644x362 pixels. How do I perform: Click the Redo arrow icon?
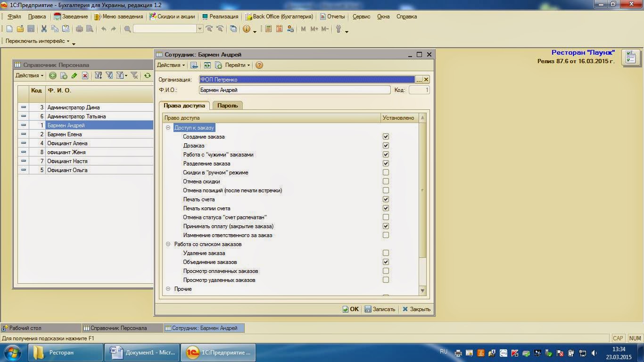[x=114, y=29]
